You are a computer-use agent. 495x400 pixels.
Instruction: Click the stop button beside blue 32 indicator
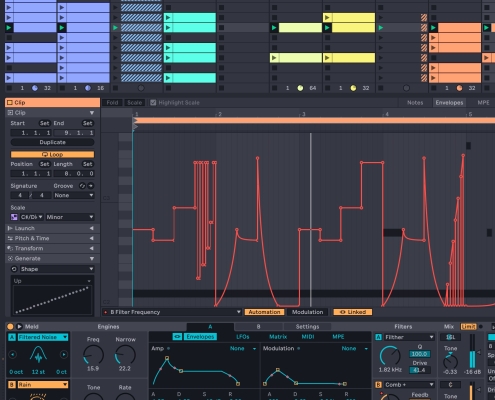[9, 88]
